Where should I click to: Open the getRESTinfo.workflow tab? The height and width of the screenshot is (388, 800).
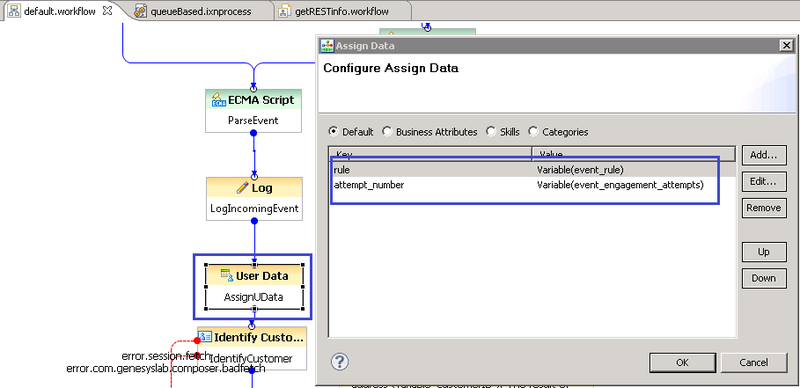coord(342,11)
